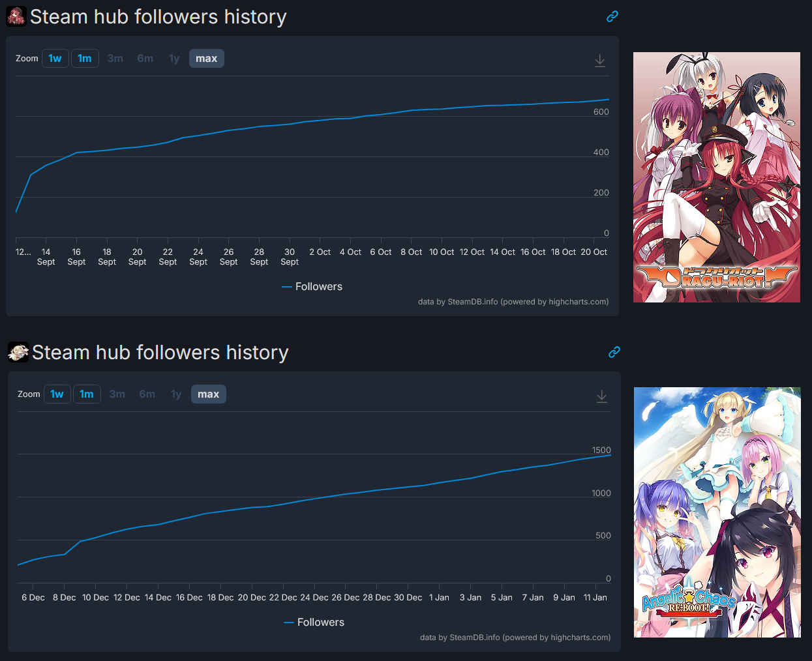Viewport: 812px width, 661px height.
Task: Select max zoom on bottom chart
Action: click(209, 394)
